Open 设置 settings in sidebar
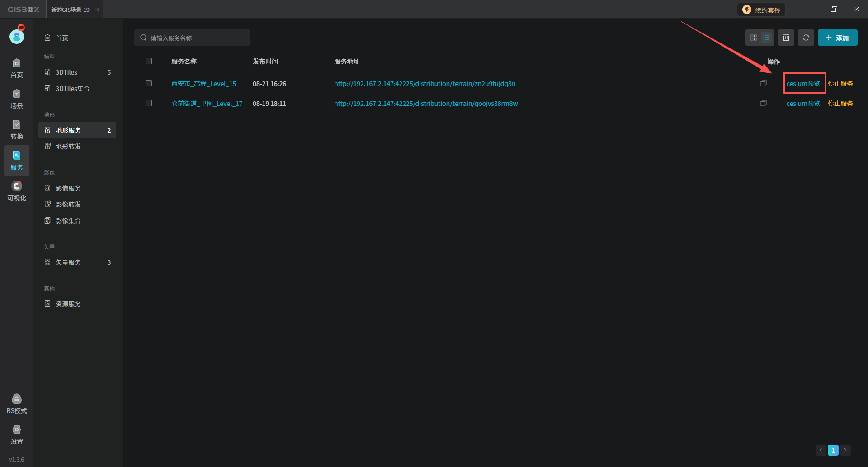 point(17,434)
